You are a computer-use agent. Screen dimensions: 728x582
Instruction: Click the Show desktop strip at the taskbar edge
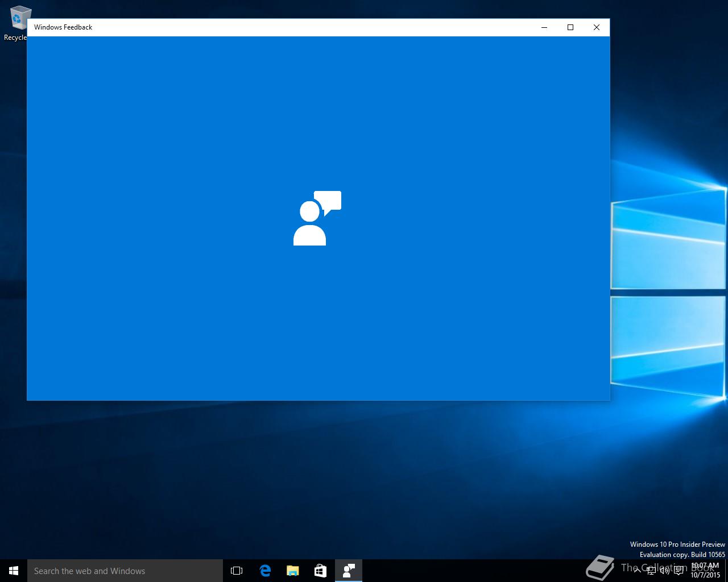(726, 571)
